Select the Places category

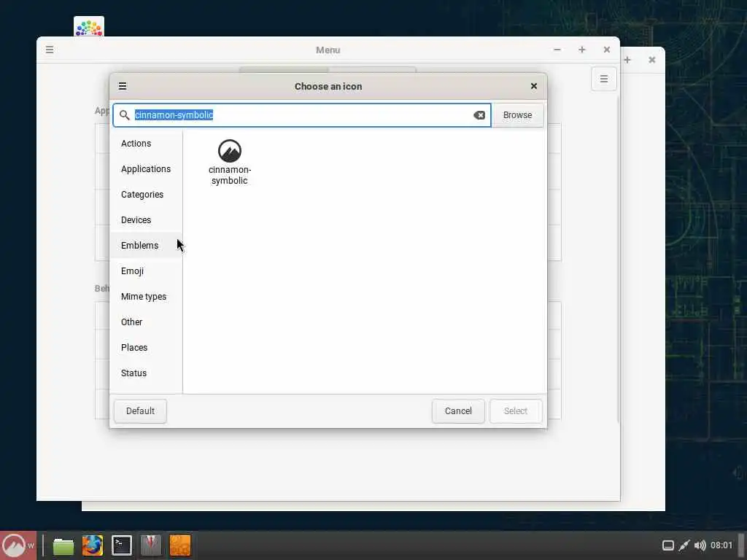tap(146, 348)
